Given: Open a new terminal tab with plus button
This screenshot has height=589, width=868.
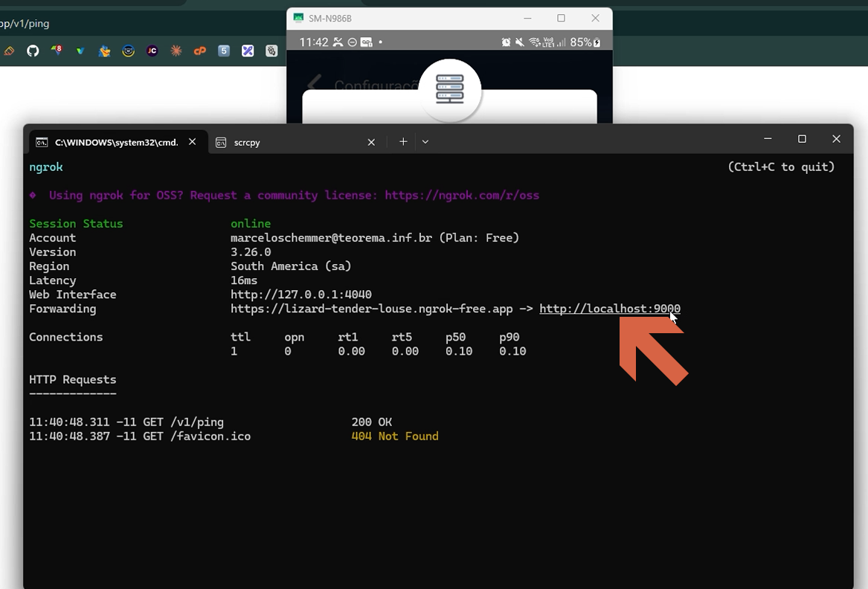Looking at the screenshot, I should 404,142.
